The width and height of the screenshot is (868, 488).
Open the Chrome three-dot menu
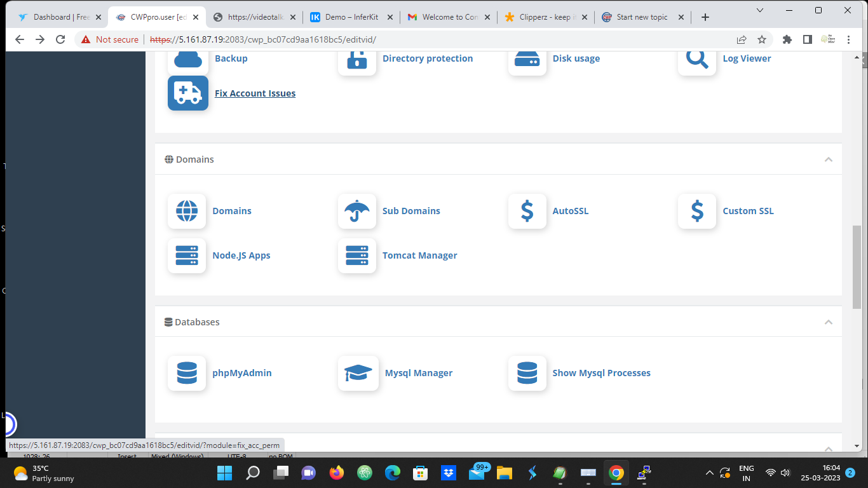(x=848, y=39)
